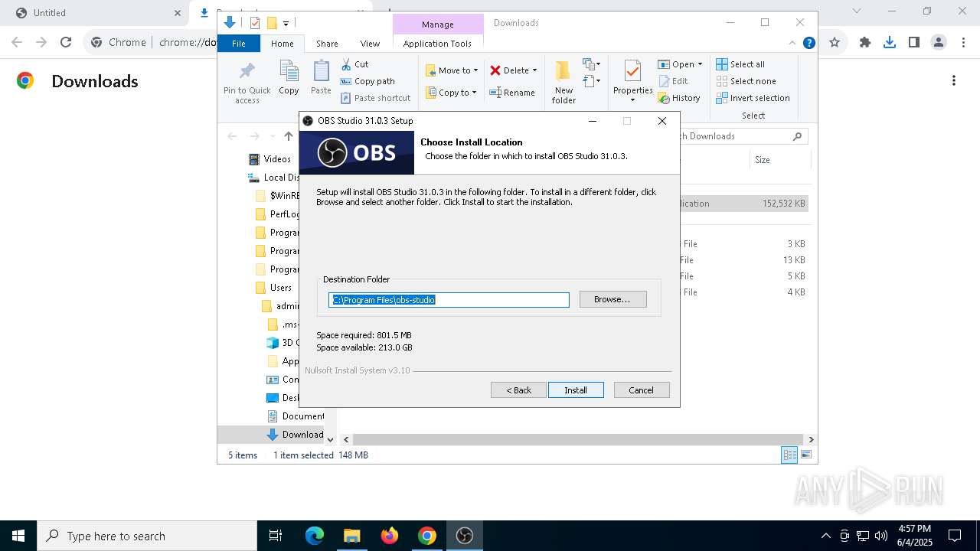Open Explorer help question mark icon
This screenshot has width=980, height=551.
pyautogui.click(x=808, y=43)
